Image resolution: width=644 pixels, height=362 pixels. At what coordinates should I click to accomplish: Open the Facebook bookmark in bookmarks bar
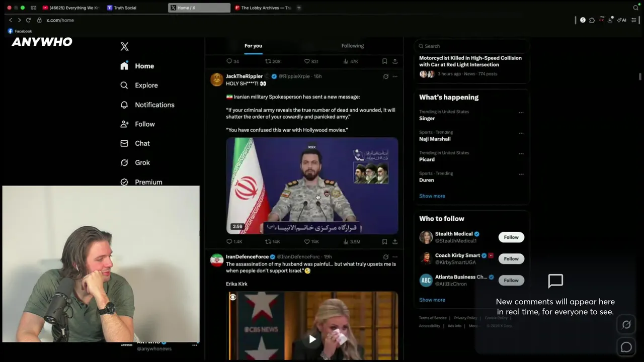20,31
